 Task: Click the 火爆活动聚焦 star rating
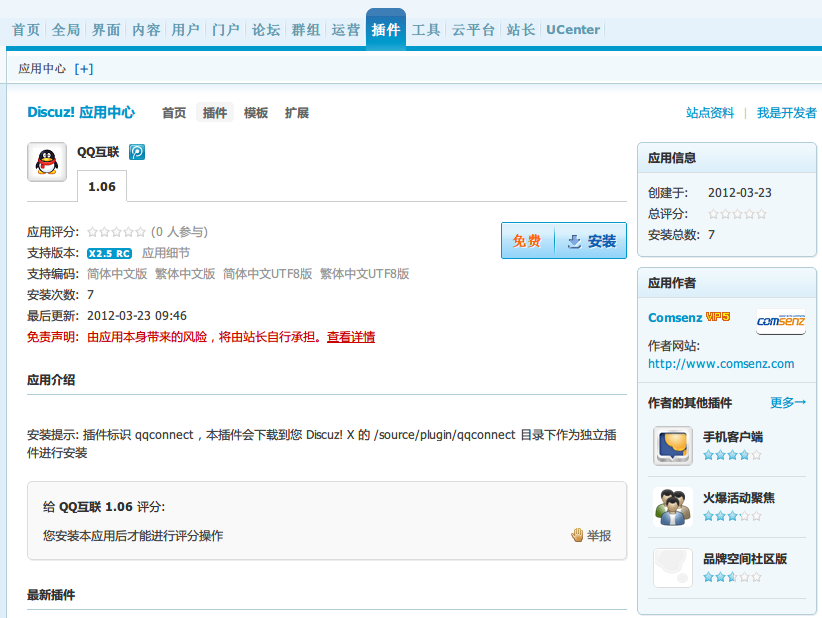click(732, 516)
